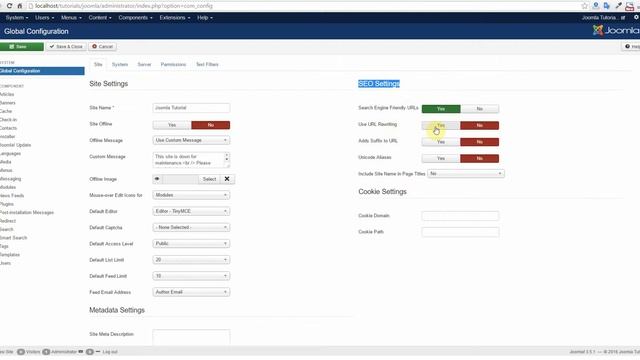Screen dimensions: 640x360
Task: Open Default Access Level dropdown
Action: coord(191,244)
